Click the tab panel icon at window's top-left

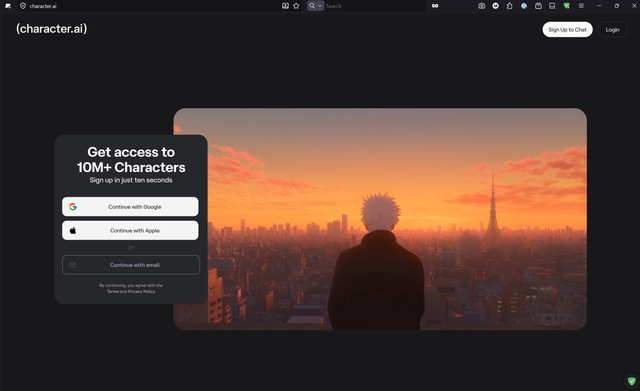click(8, 6)
